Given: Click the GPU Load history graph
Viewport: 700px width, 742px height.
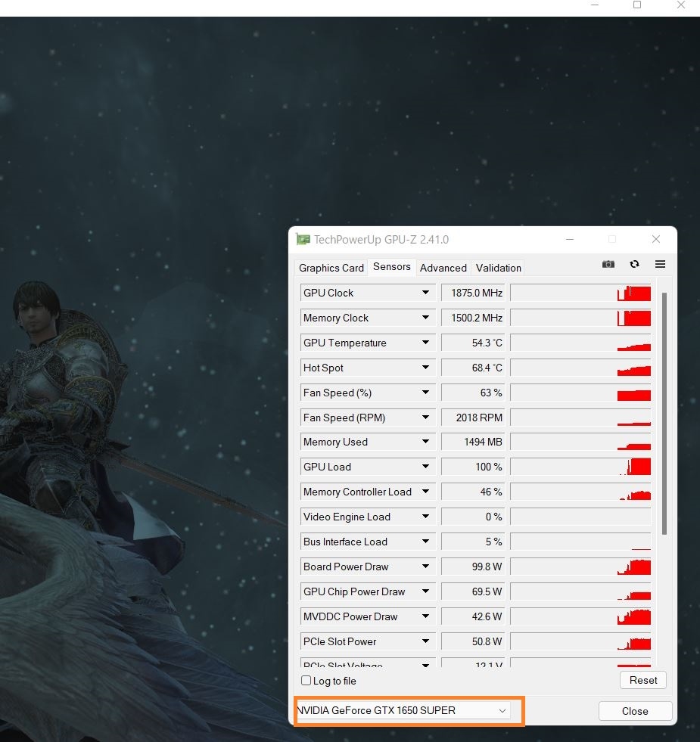Looking at the screenshot, I should click(x=580, y=467).
